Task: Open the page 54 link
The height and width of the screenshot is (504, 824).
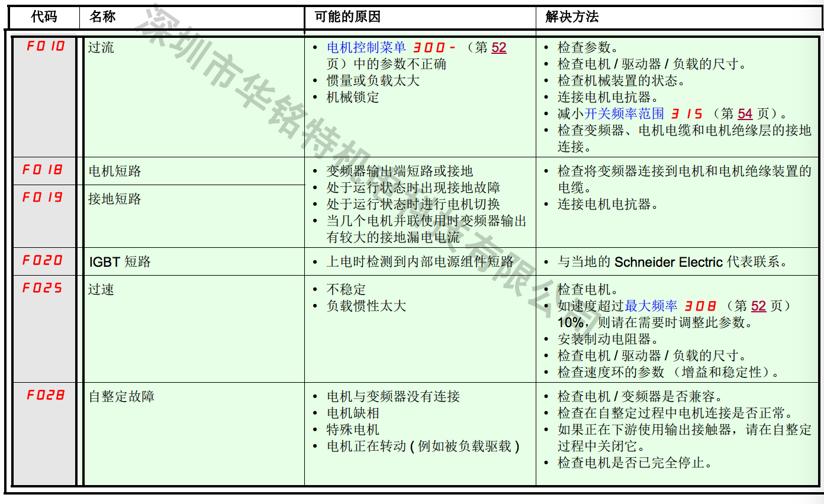Action: click(745, 114)
